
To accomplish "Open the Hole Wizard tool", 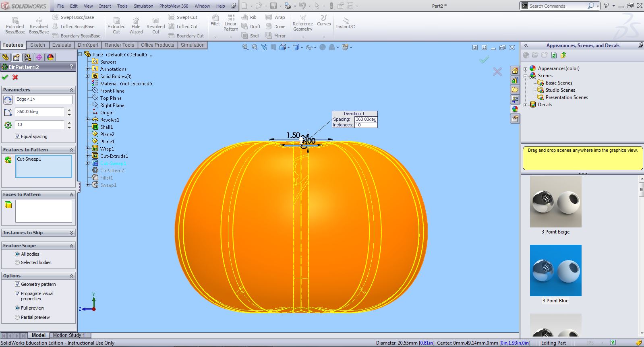I will coord(136,25).
